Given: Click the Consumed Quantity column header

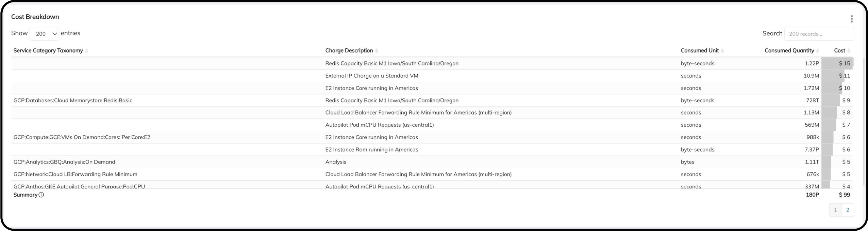Looking at the screenshot, I should pos(789,50).
